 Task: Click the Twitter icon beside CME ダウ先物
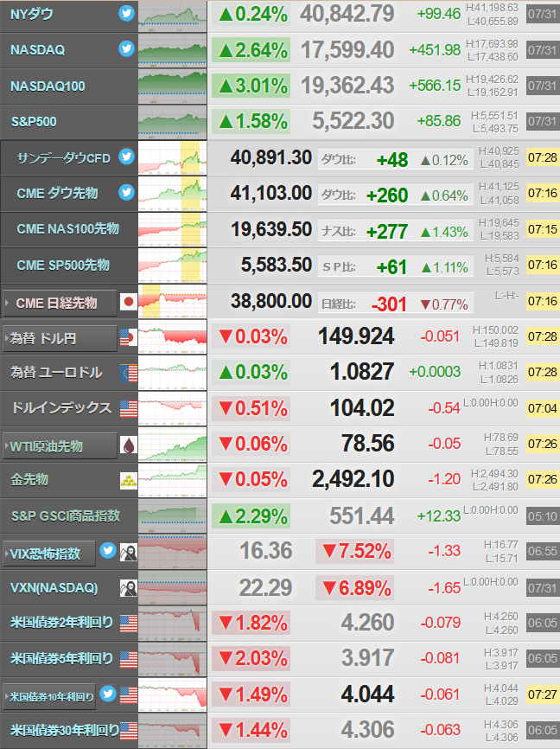pyautogui.click(x=126, y=192)
